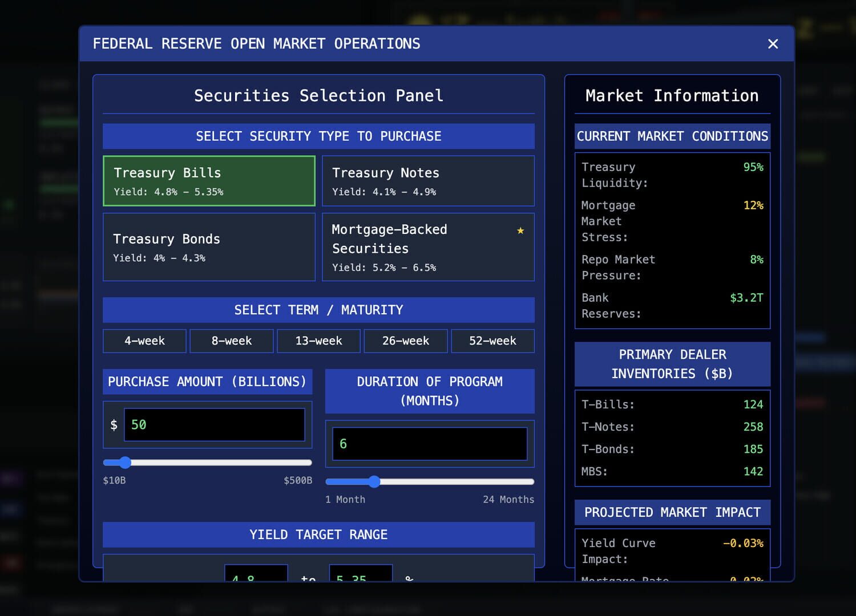This screenshot has width=856, height=616.
Task: Click the Yield Curve Impact value
Action: 742,544
